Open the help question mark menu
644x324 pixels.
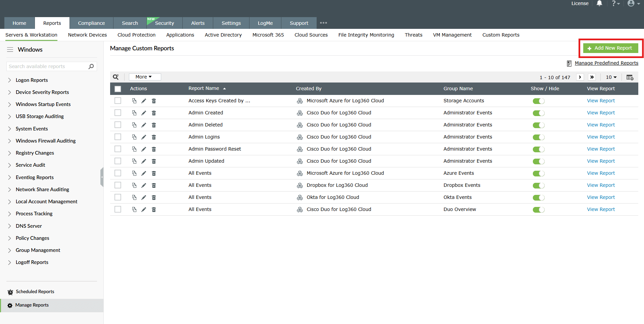[615, 3]
